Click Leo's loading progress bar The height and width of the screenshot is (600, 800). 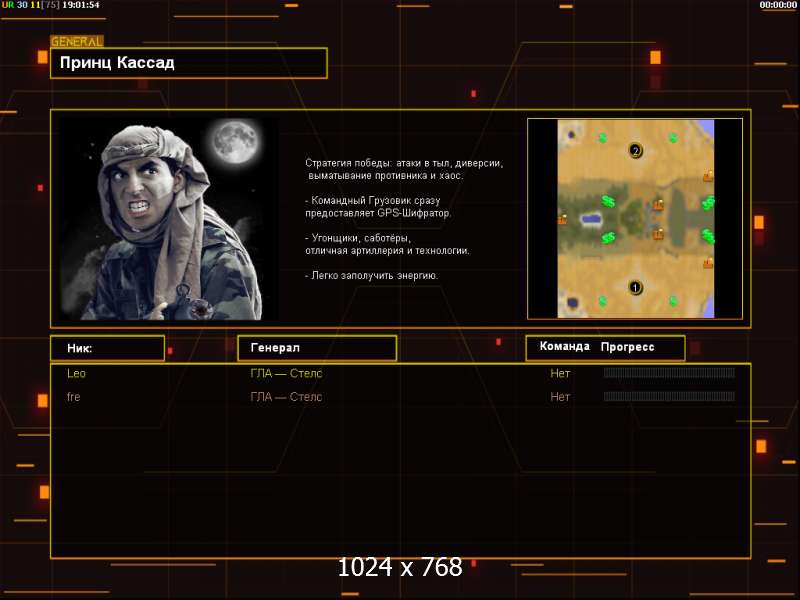tap(669, 373)
